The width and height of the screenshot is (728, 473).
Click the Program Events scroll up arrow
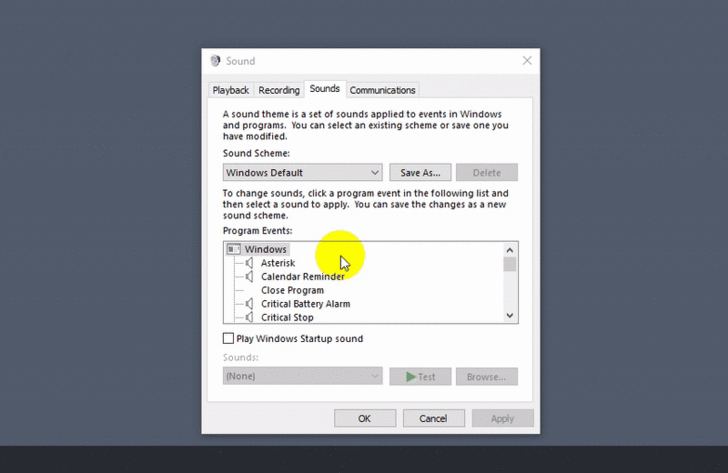click(x=510, y=250)
